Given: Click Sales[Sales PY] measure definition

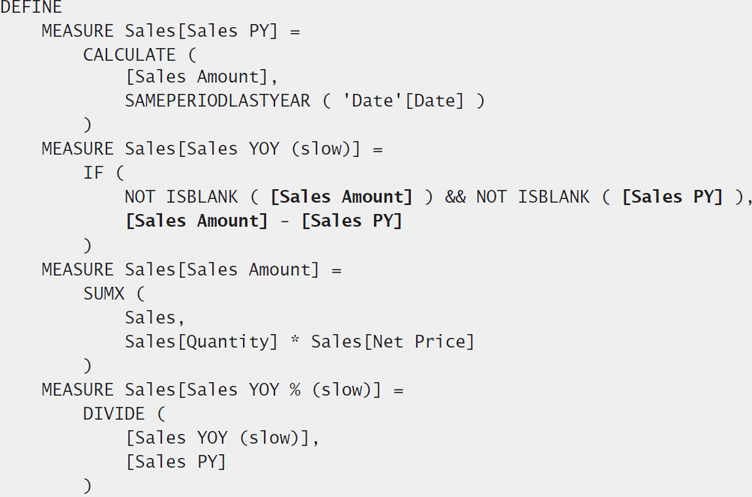Looking at the screenshot, I should click(201, 31).
